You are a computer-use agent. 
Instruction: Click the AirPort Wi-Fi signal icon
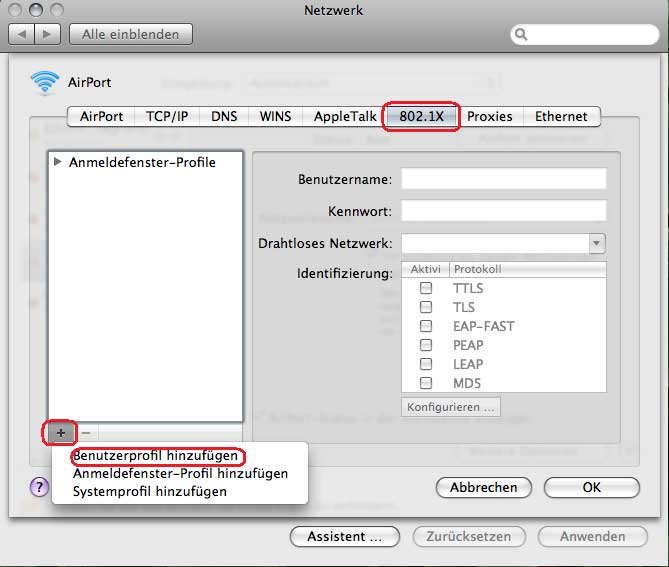click(x=45, y=82)
